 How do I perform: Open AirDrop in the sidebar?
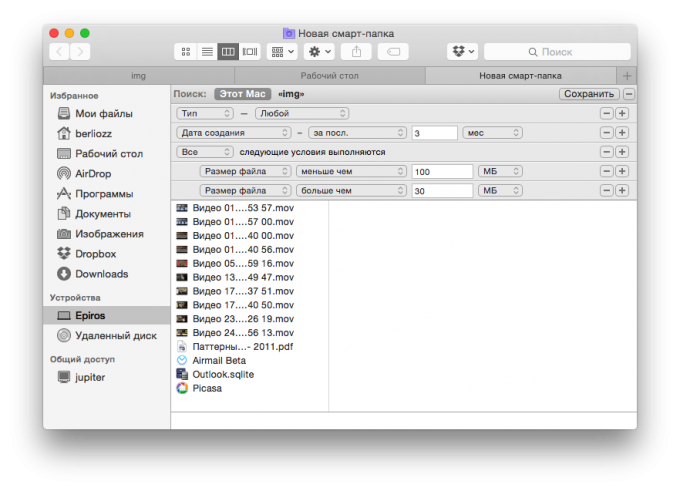[93, 174]
